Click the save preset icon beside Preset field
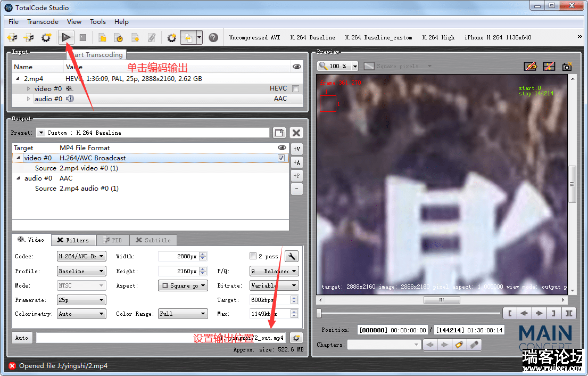 (279, 133)
